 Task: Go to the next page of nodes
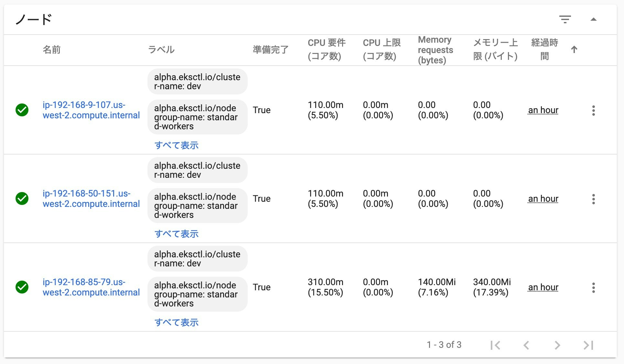(x=557, y=345)
